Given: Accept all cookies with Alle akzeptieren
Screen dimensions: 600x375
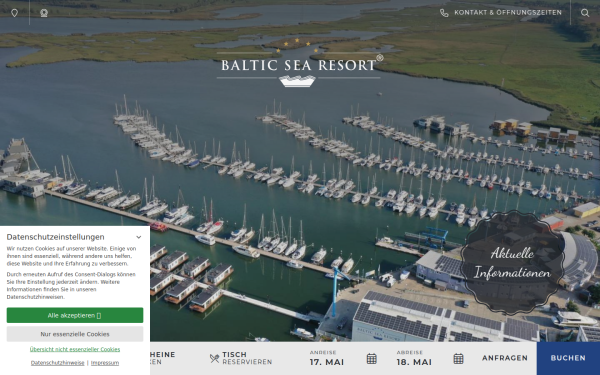Looking at the screenshot, I should 75,315.
